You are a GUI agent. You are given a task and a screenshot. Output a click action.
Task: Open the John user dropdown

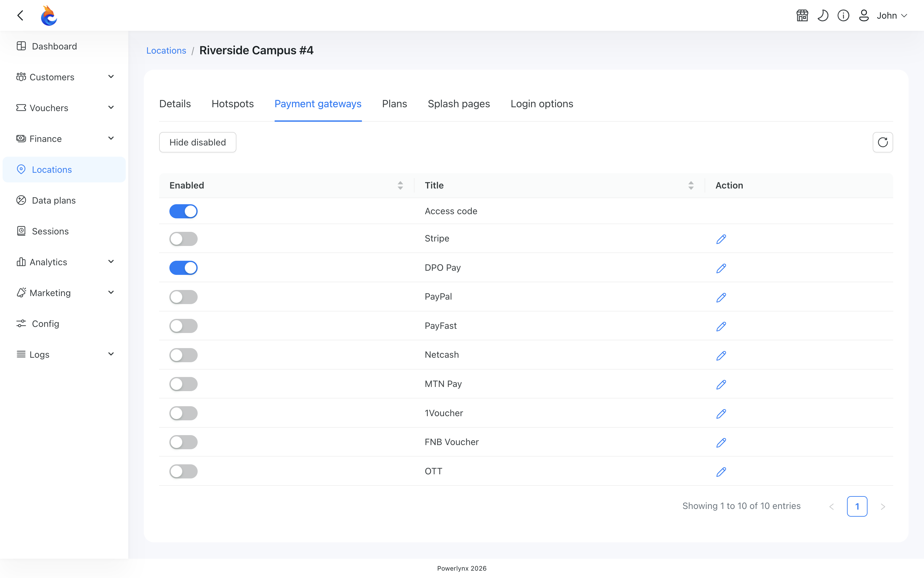(x=892, y=15)
